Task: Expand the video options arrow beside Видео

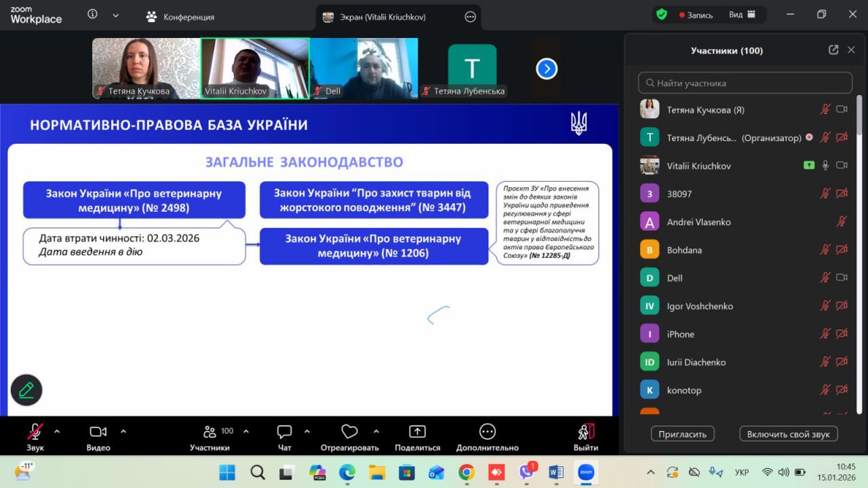Action: point(123,431)
